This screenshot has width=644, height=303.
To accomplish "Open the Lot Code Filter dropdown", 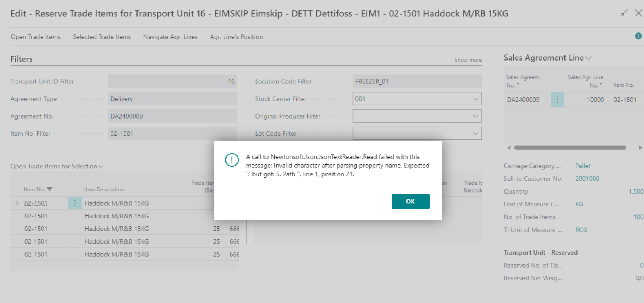I will (x=475, y=133).
